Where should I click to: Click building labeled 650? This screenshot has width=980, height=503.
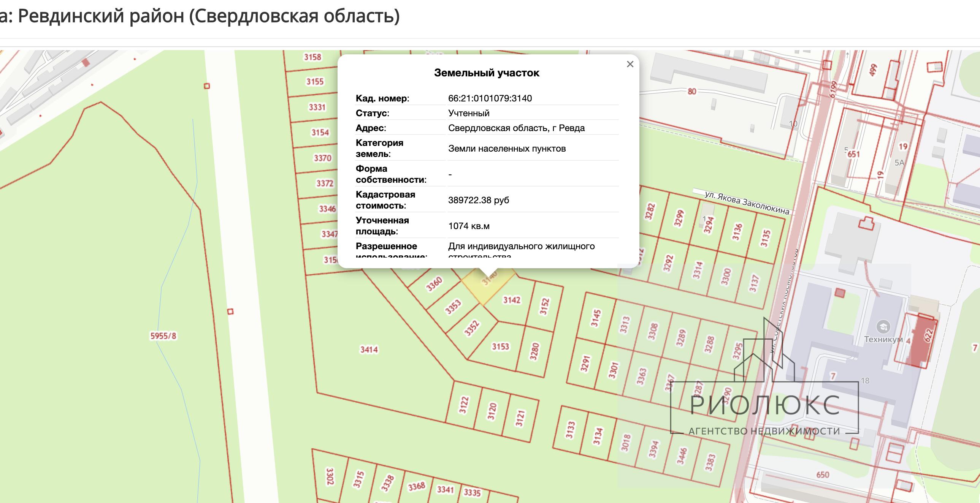(x=823, y=475)
